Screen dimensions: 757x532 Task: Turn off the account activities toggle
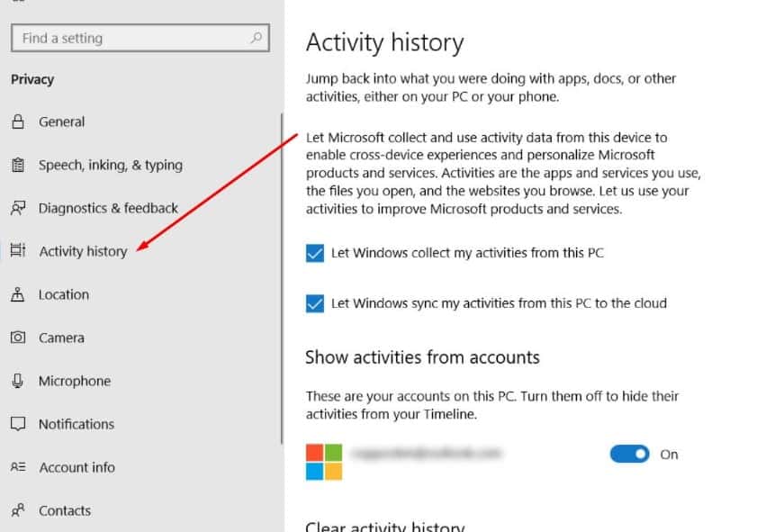click(x=629, y=454)
